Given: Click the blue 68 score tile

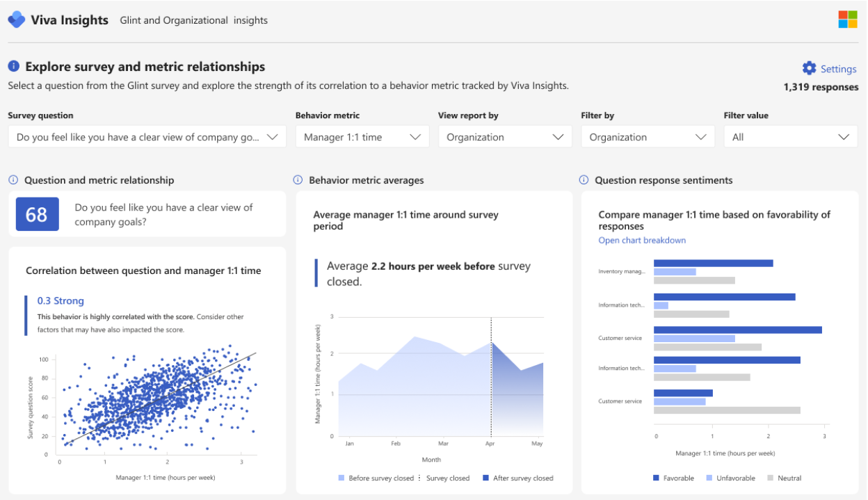Looking at the screenshot, I should (37, 214).
